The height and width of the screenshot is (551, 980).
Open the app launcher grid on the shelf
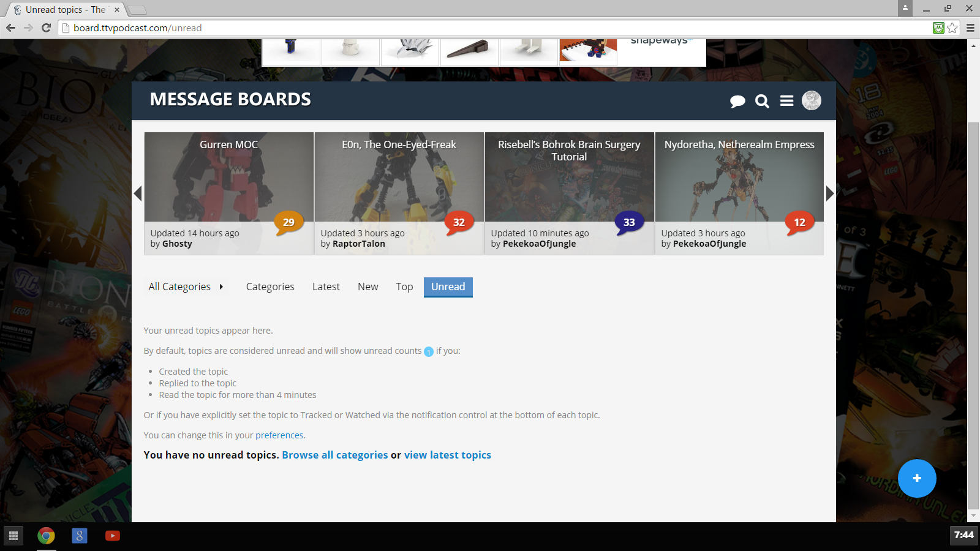point(13,536)
